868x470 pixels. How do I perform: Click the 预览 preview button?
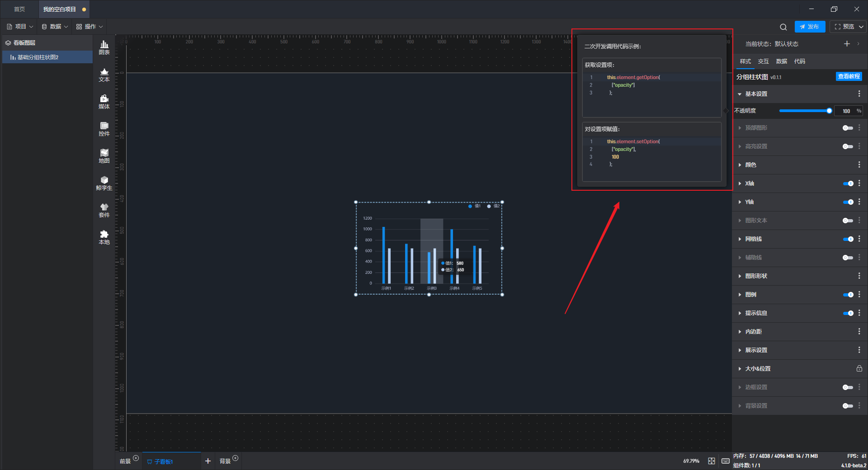844,27
